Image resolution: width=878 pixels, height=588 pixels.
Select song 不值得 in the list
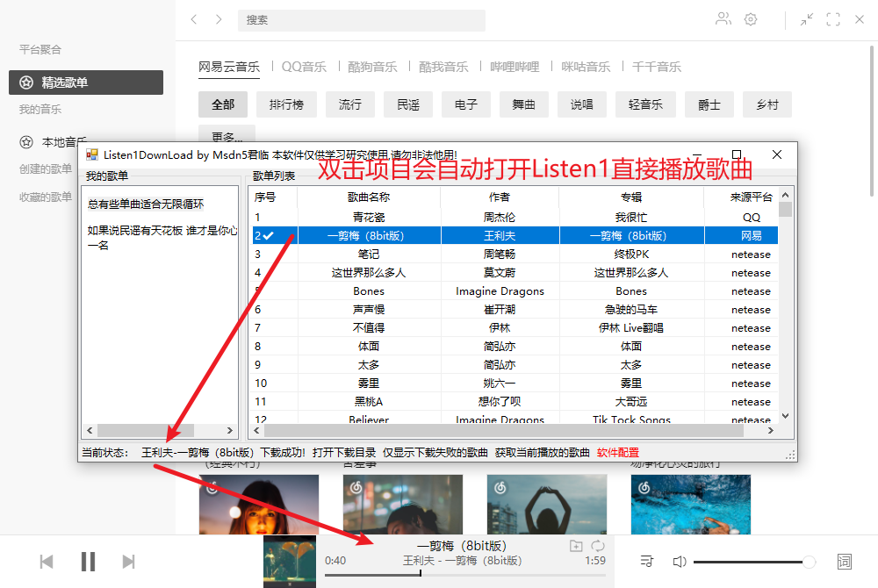click(369, 328)
